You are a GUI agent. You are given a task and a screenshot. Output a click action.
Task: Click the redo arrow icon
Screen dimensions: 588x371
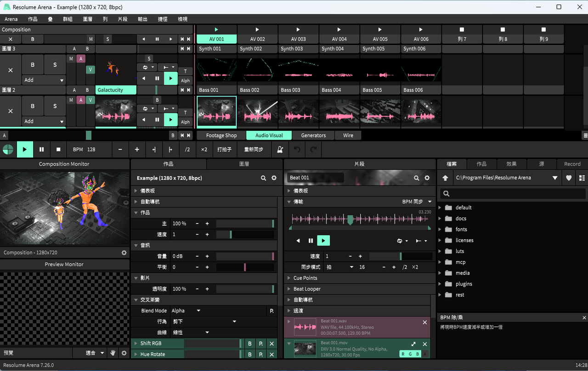pyautogui.click(x=313, y=149)
